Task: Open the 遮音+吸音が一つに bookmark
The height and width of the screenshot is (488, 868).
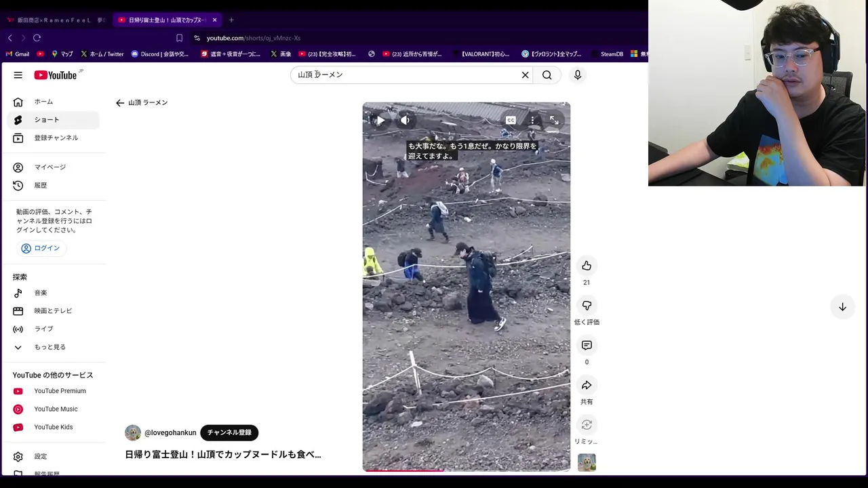Action: 231,54
